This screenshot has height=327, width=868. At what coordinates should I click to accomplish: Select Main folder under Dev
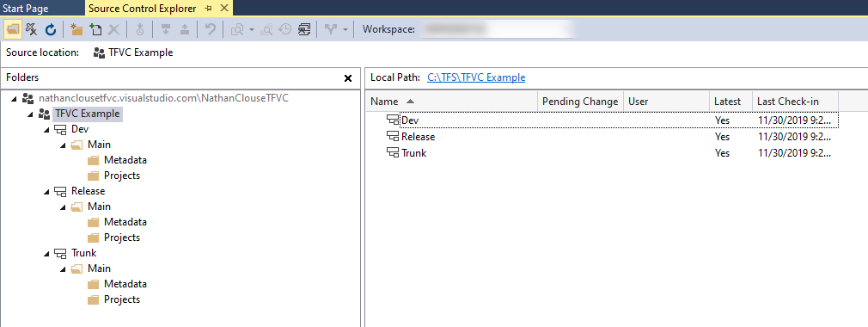point(99,145)
